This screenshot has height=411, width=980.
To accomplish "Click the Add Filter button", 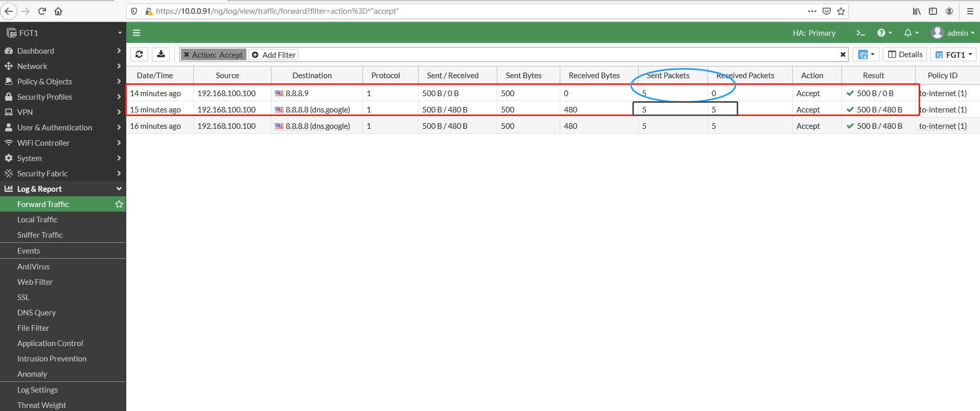I will (x=274, y=55).
